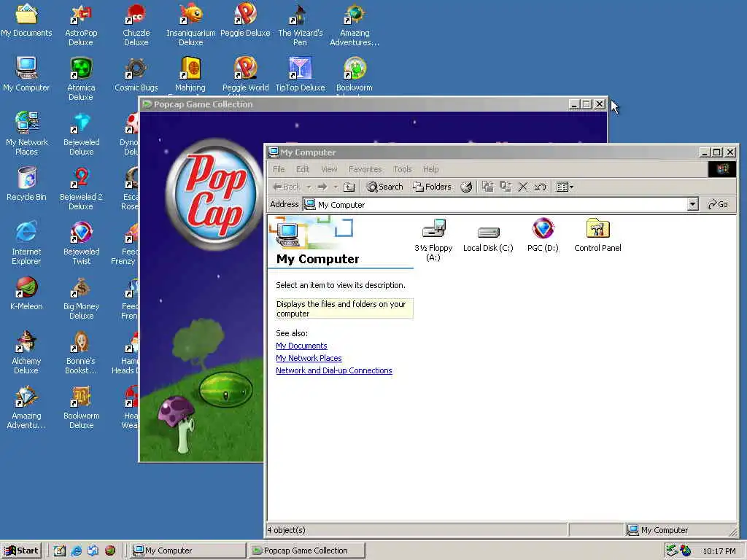This screenshot has width=747, height=560.
Task: Select Big Money Deluxe desktop shortcut
Action: 82,298
